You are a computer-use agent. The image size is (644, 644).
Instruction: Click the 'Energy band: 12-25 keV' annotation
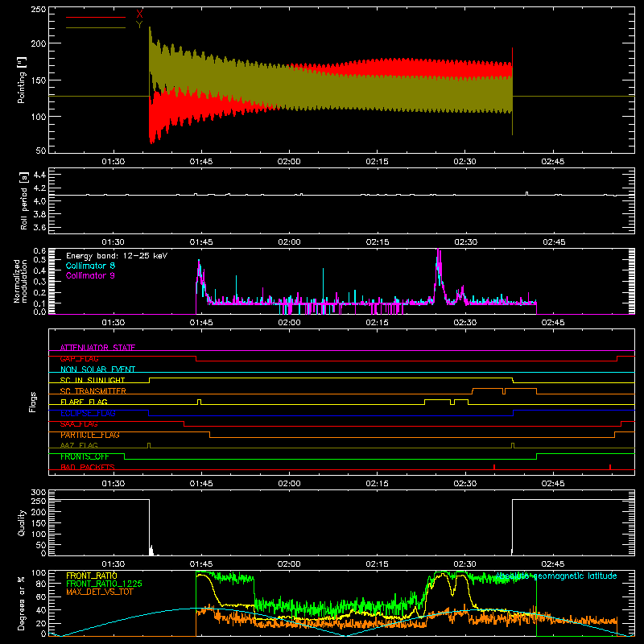[117, 256]
